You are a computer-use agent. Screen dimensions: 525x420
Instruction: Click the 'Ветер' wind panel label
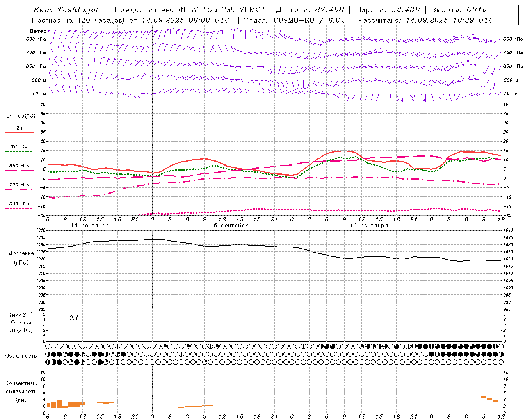click(x=38, y=31)
